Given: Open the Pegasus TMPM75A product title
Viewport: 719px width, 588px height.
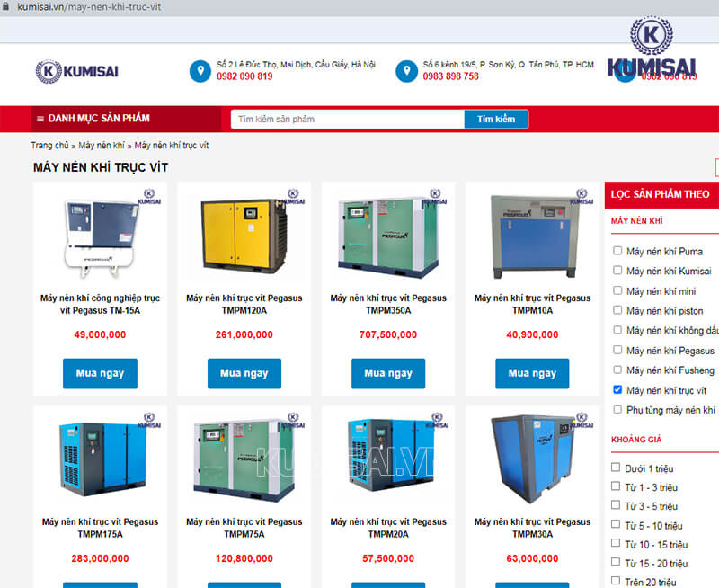Looking at the screenshot, I should [244, 528].
